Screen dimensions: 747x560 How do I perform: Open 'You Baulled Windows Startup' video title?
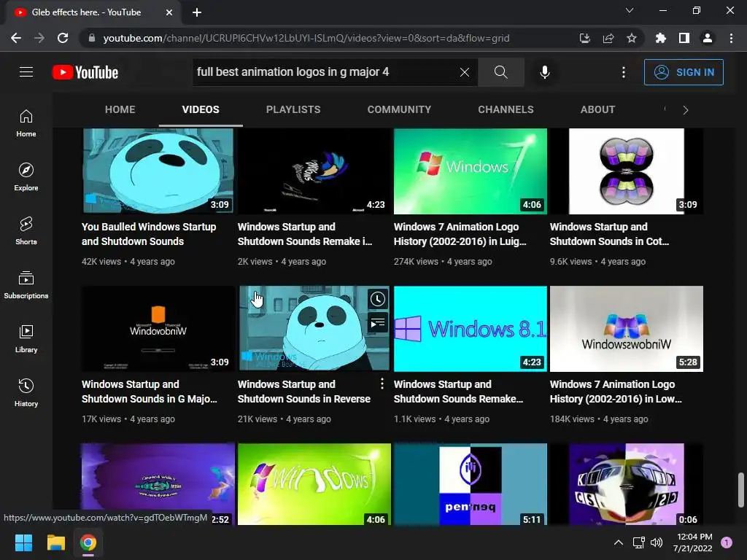[149, 234]
